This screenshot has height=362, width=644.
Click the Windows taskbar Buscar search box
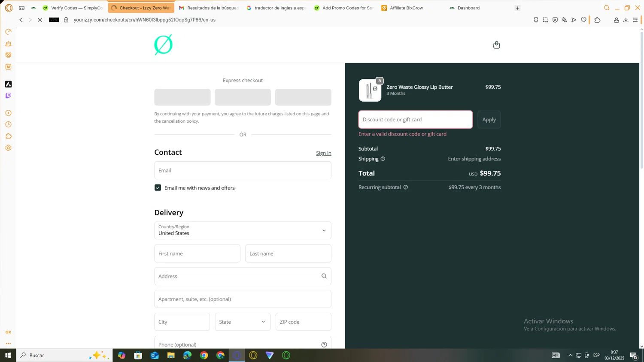64,355
